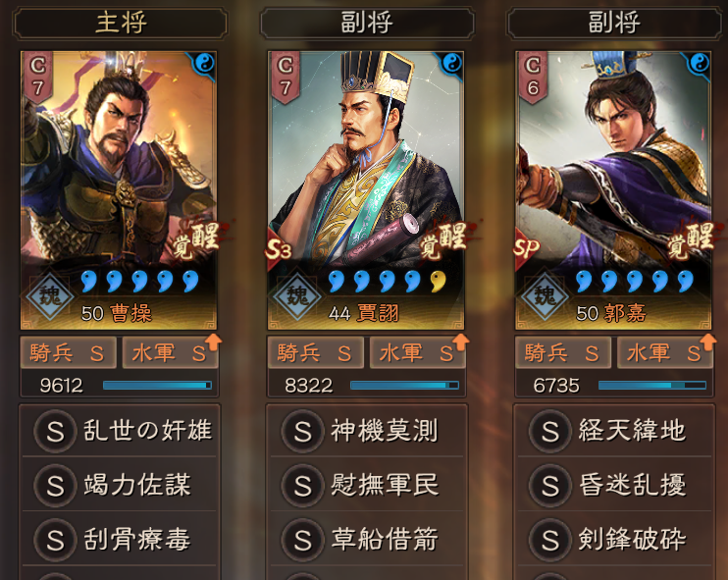Screen dimensions: 728x580
Task: Tap the 魏 faction emblem on 郭嘉's card
Action: pyautogui.click(x=545, y=295)
